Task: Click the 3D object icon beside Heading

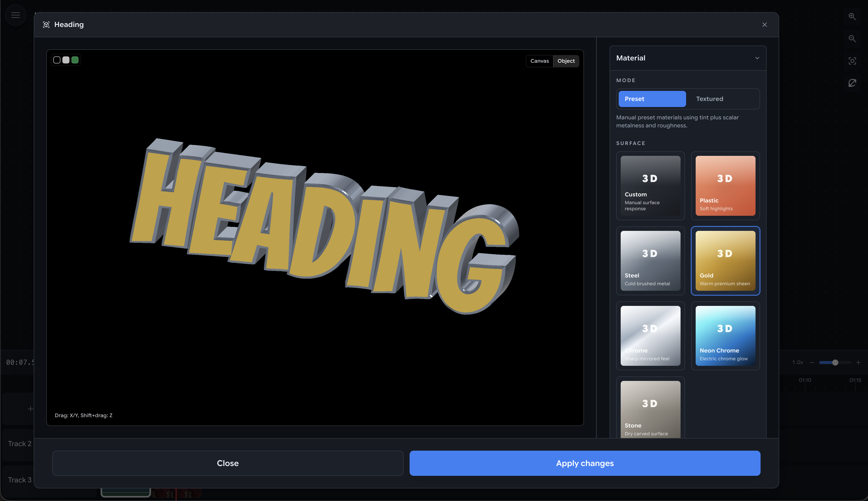Action: pyautogui.click(x=46, y=25)
